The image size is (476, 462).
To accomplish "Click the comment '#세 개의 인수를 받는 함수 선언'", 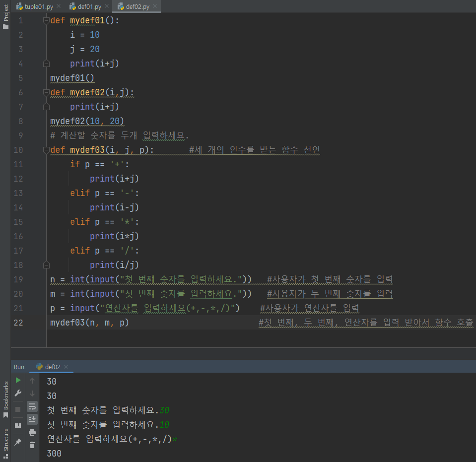I will coord(255,150).
